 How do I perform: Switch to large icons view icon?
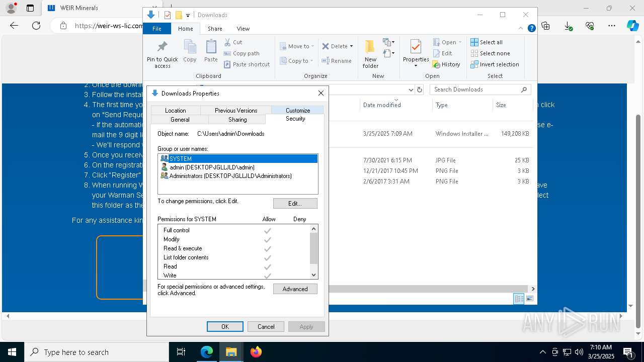[529, 299]
